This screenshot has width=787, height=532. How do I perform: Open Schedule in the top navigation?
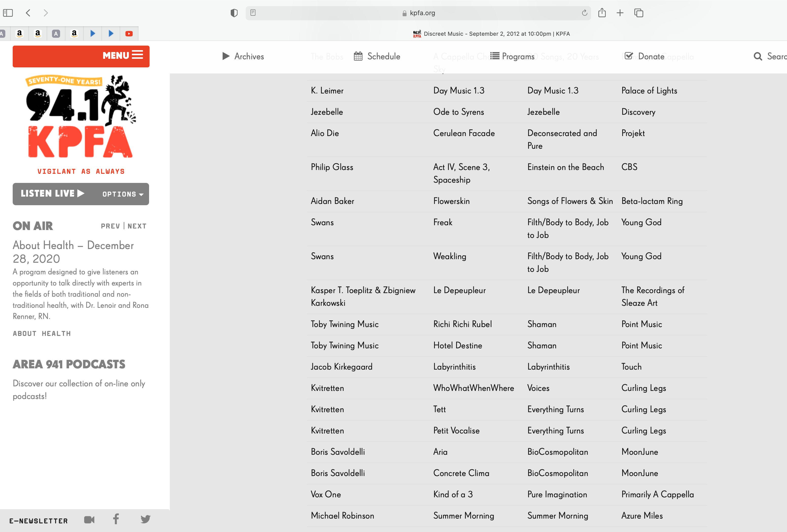click(377, 56)
